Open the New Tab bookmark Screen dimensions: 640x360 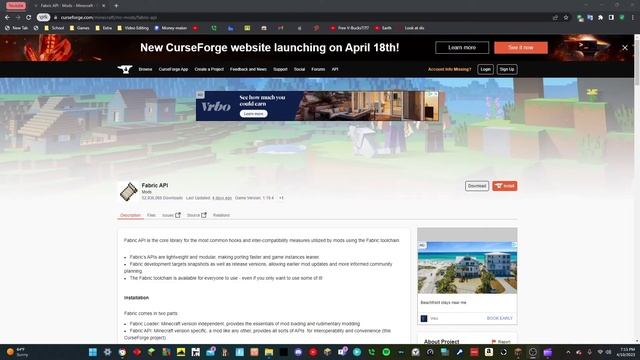[17, 28]
